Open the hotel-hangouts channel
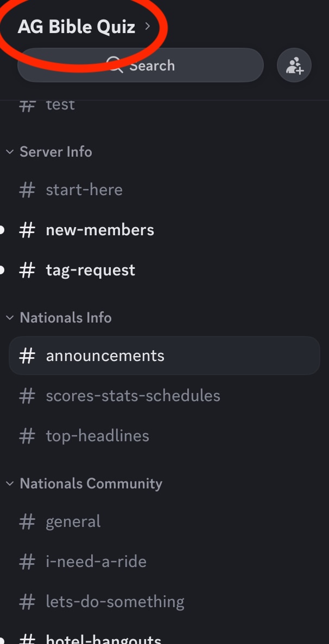 pos(103,639)
